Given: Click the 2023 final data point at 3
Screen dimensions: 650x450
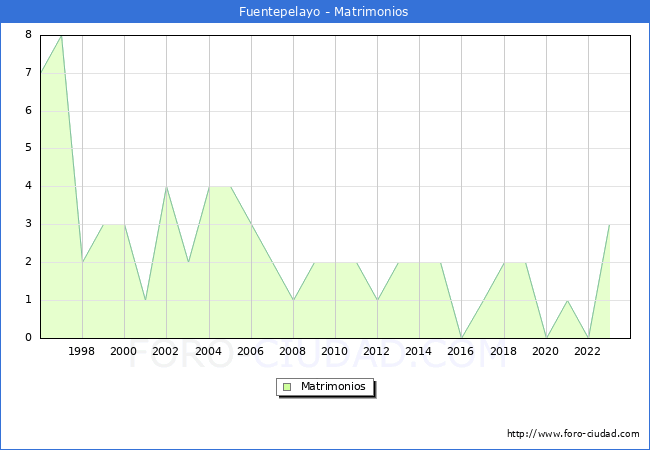Looking at the screenshot, I should [609, 225].
